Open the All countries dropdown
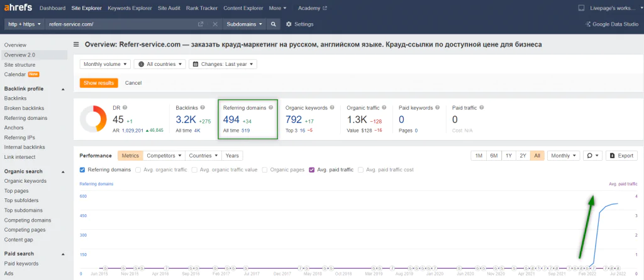The height and width of the screenshot is (280, 644). tap(160, 64)
